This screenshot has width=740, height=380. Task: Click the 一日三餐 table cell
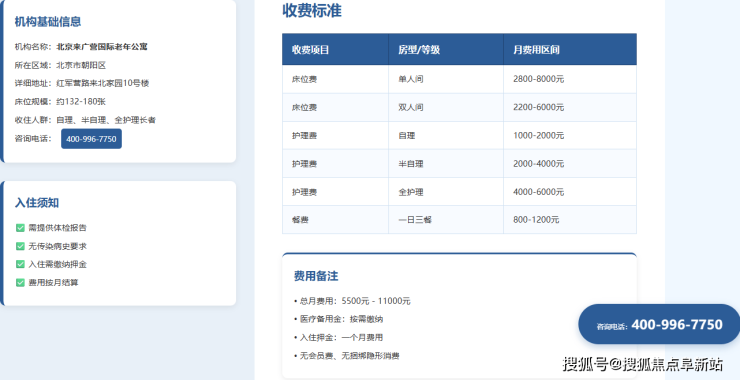(446, 220)
